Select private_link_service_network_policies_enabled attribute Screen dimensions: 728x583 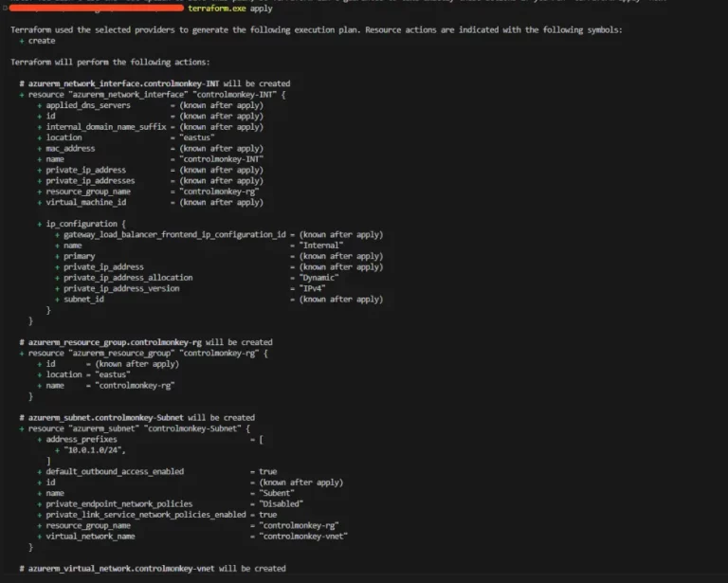click(146, 515)
